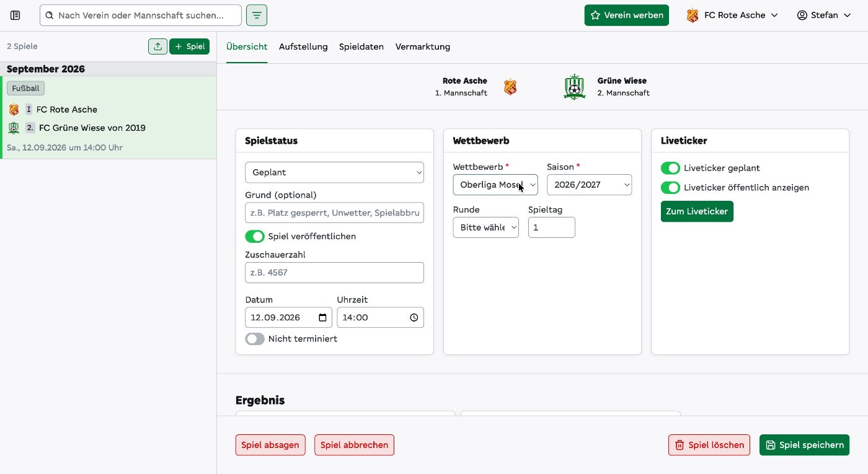Viewport: 868px width, 474px height.
Task: Open the Spielstatus dropdown showing Geplant
Action: 335,172
